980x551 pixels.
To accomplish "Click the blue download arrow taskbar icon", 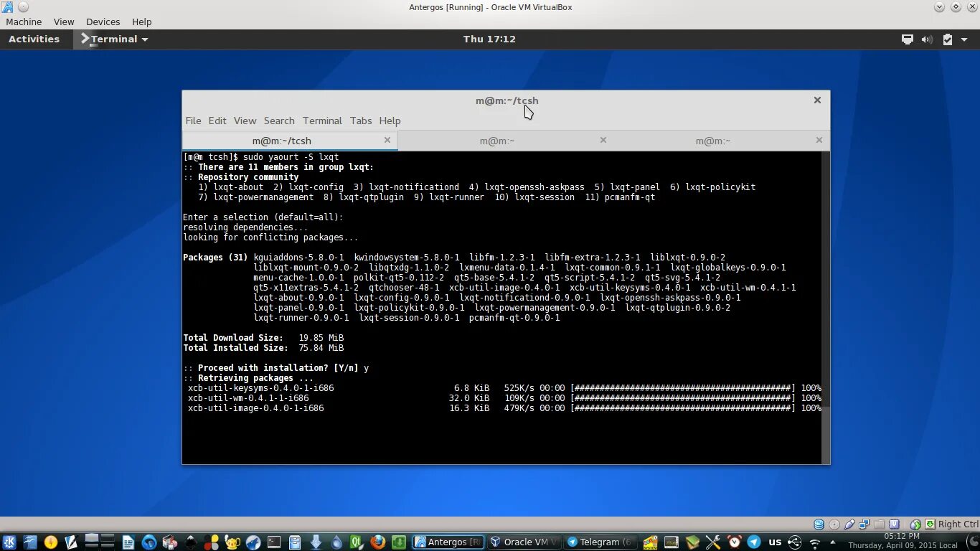I will (x=315, y=542).
